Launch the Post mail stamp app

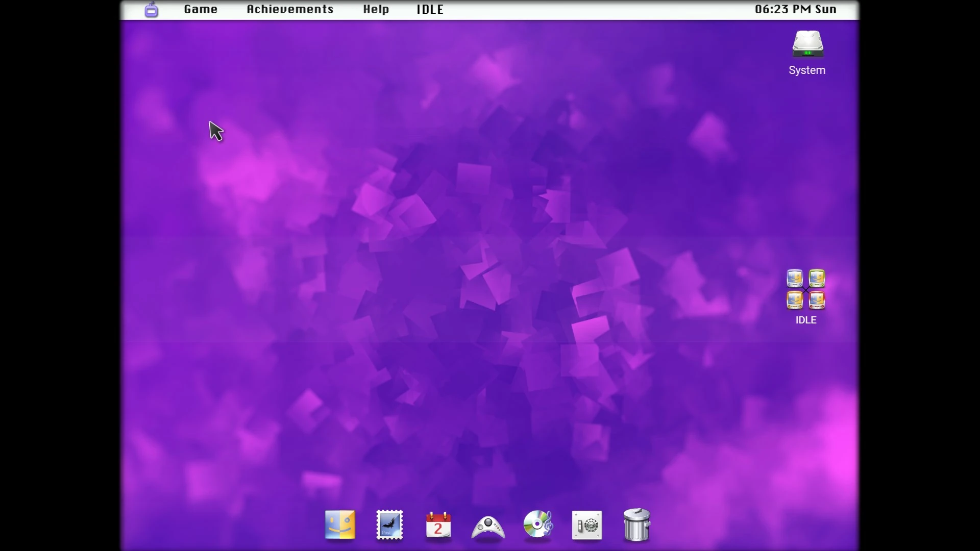pos(389,524)
